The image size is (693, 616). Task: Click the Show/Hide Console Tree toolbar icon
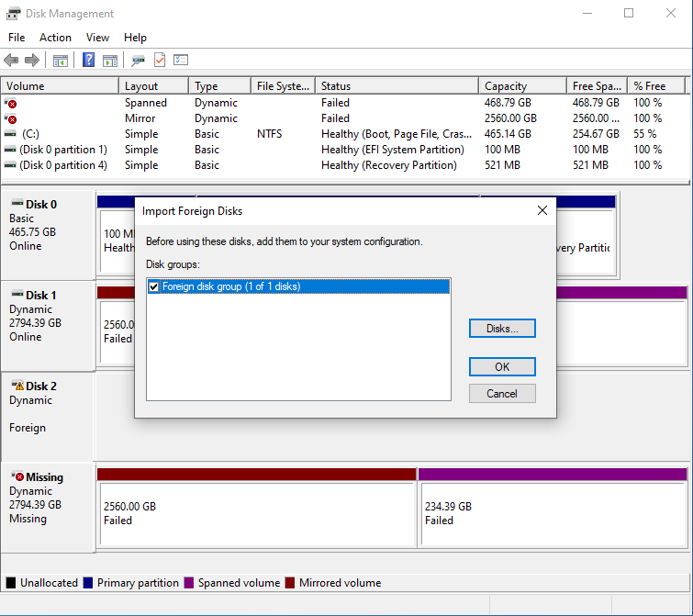(x=60, y=60)
